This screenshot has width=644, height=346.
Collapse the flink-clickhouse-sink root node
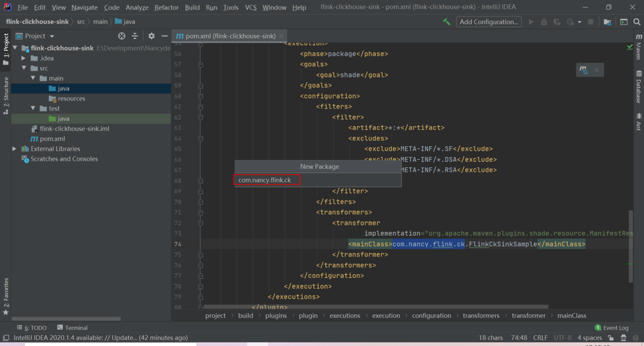pos(16,48)
